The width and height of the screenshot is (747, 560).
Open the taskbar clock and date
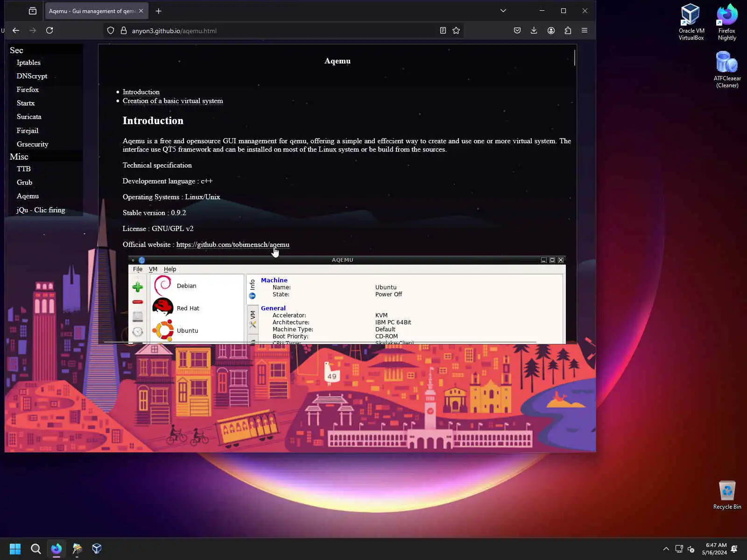coord(714,549)
